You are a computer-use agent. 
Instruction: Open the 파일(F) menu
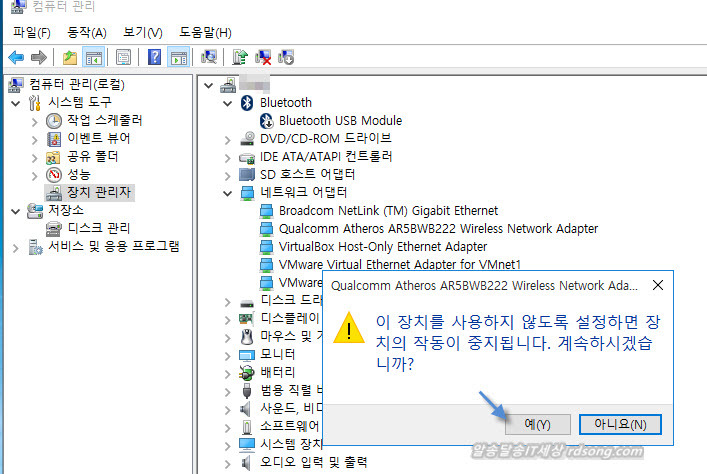31,33
